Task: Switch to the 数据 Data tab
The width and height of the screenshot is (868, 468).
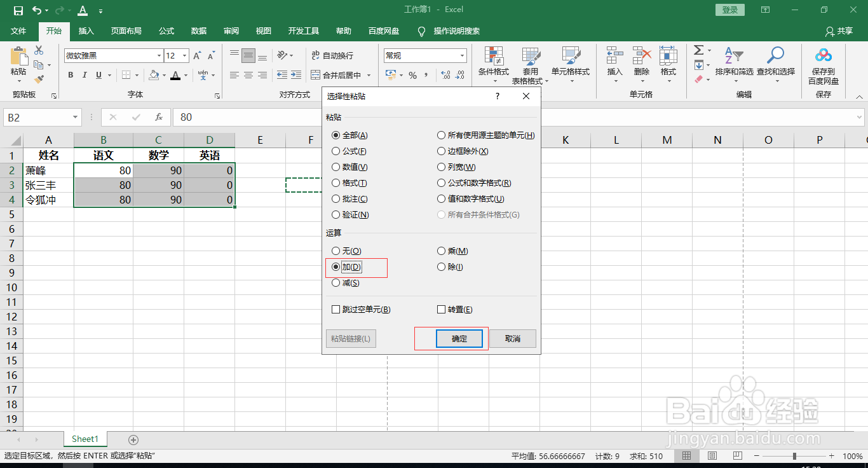Action: (199, 31)
